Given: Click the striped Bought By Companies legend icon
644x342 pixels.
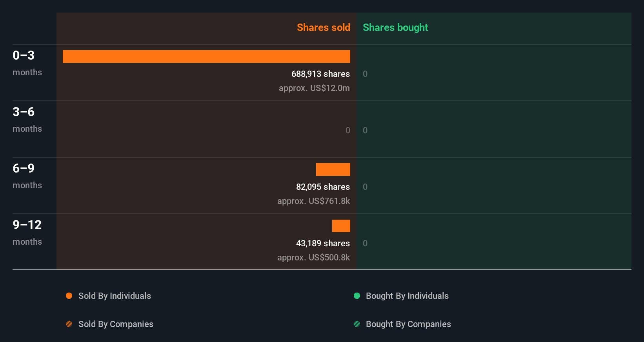Looking at the screenshot, I should pos(357,324).
